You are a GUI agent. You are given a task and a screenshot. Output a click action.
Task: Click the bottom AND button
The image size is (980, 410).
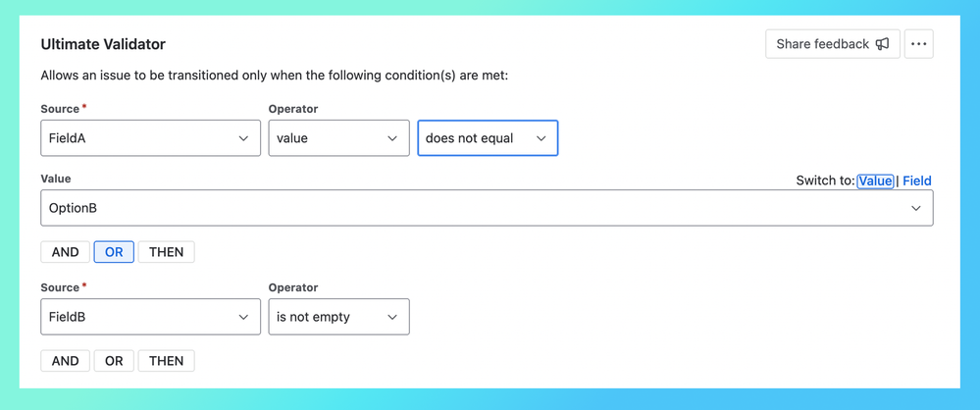pyautogui.click(x=65, y=361)
